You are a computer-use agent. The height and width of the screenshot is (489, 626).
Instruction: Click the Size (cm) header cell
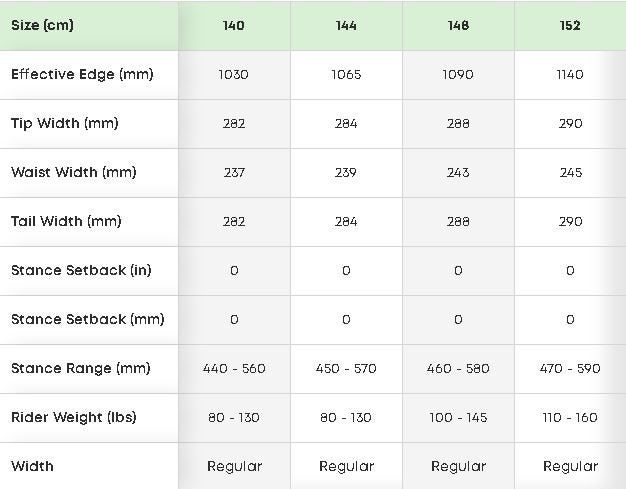[x=42, y=25]
